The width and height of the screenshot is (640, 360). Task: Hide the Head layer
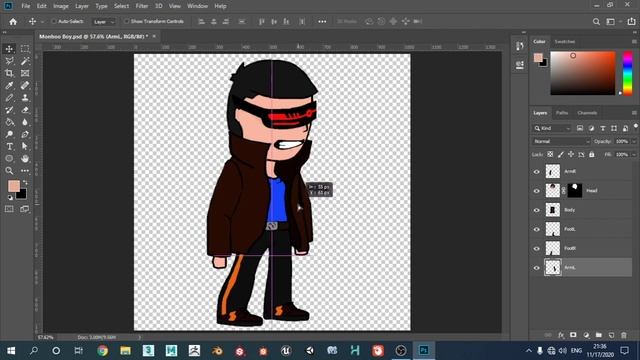click(x=537, y=191)
